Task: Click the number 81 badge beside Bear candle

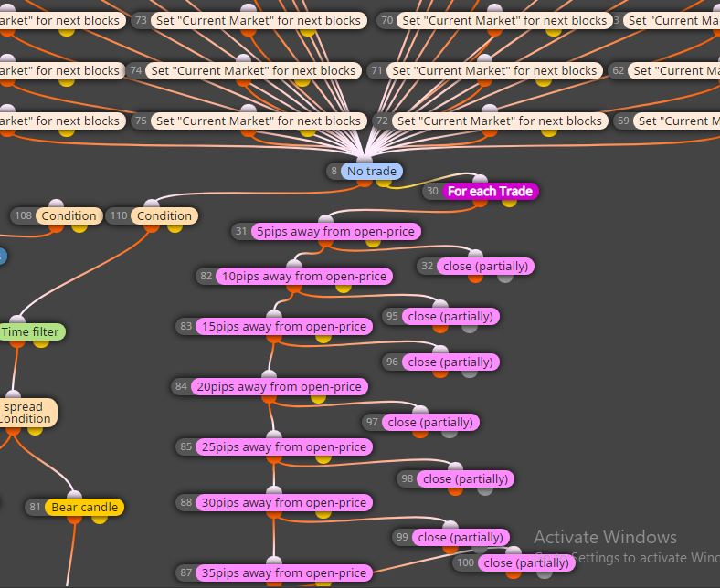Action: click(35, 508)
